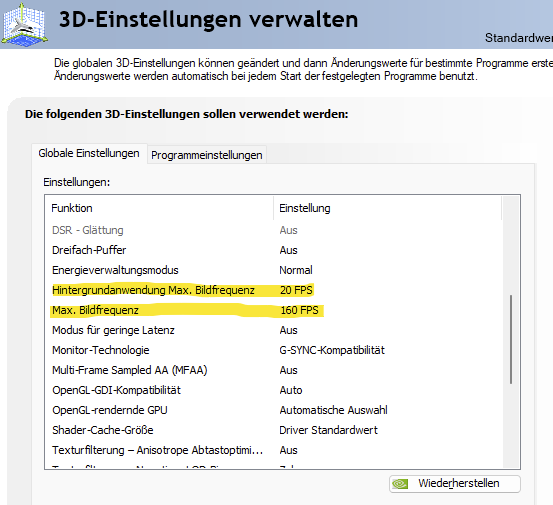
Task: Click the 3D settings header icon
Action: [x=24, y=25]
